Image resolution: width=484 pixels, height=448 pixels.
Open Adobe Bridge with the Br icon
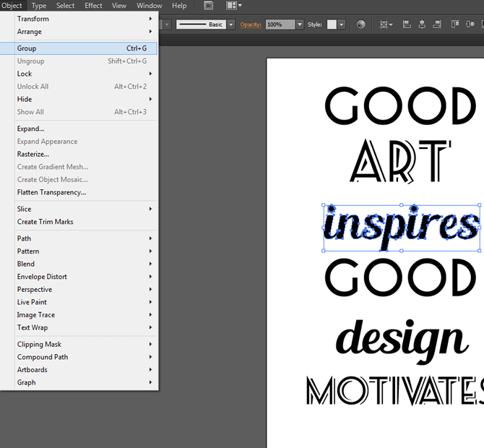coord(209,6)
